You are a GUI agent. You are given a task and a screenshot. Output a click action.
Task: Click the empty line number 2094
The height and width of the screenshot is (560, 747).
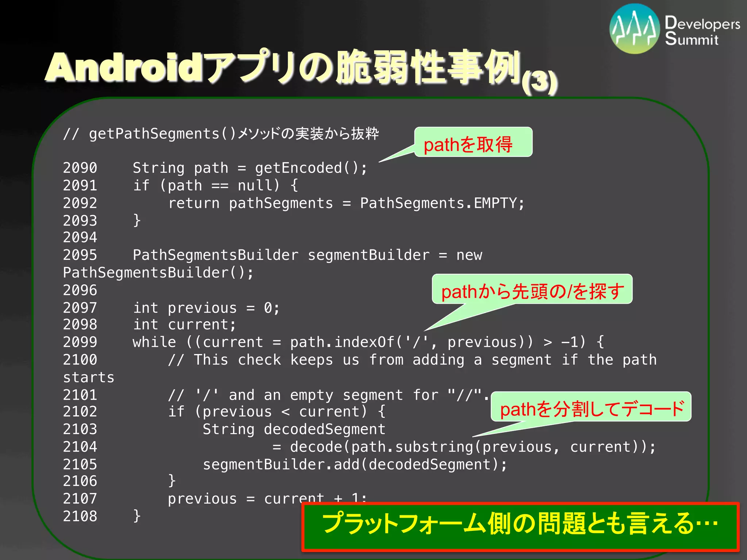(x=80, y=238)
